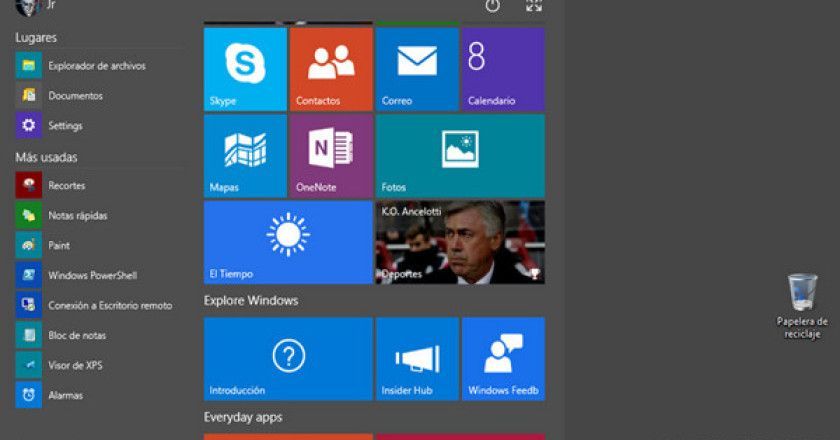Open the Mapas tile
This screenshot has height=440, width=840.
click(245, 156)
